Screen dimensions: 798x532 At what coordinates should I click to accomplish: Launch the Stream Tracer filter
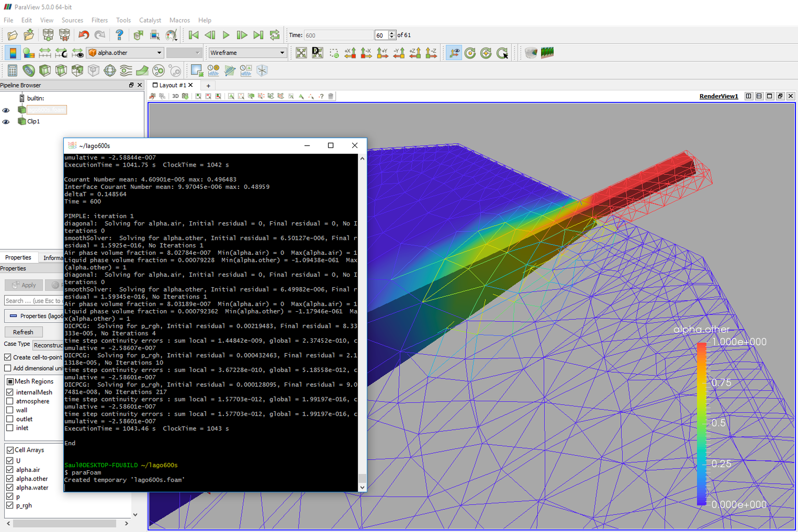pyautogui.click(x=126, y=70)
